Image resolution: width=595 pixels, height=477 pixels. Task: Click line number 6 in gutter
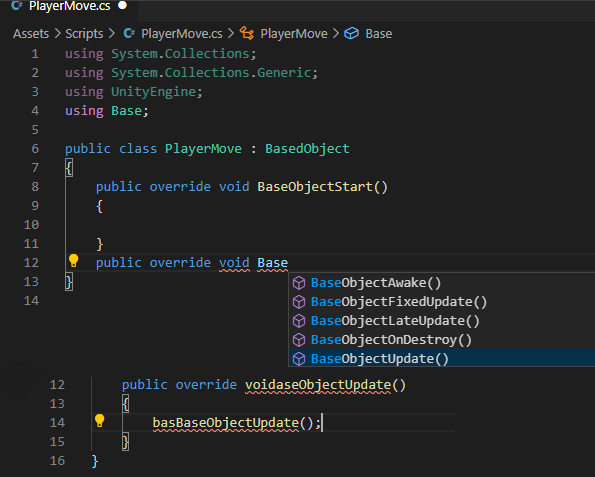(x=35, y=148)
